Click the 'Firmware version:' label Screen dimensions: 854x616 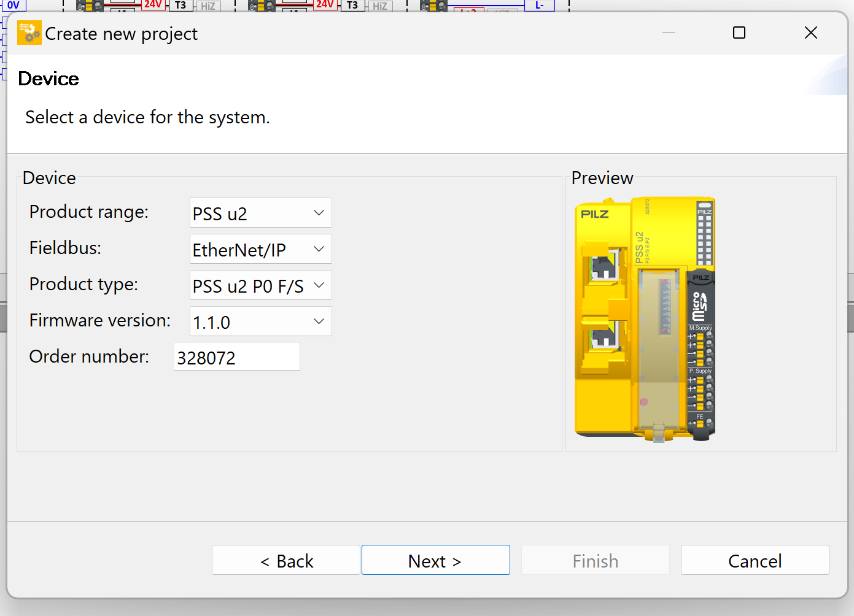tap(100, 320)
